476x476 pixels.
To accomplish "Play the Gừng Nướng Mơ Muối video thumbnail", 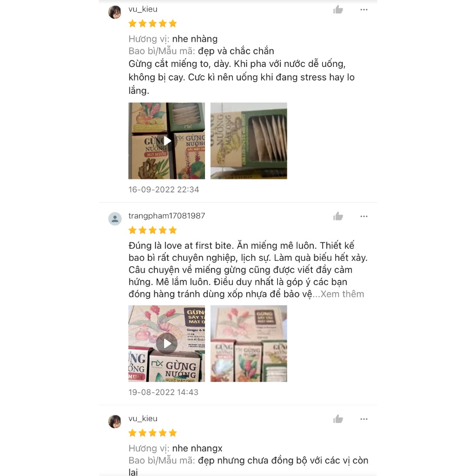I will (x=167, y=141).
